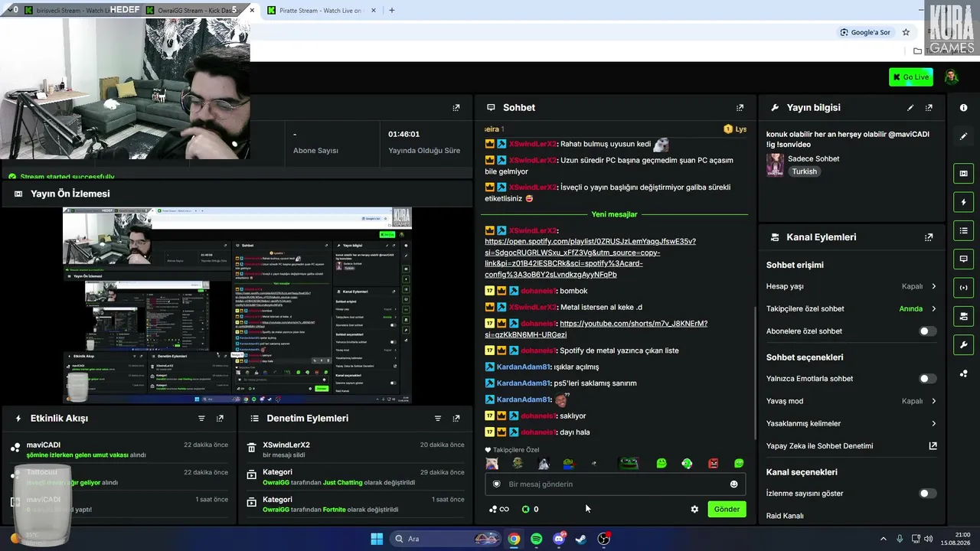Open Spotify from the taskbar
Image resolution: width=980 pixels, height=551 pixels.
tap(536, 539)
